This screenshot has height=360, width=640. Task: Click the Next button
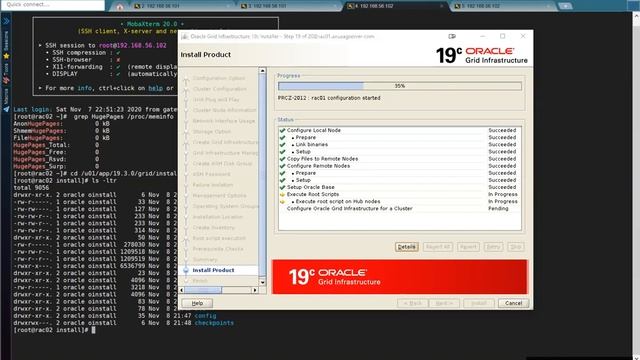coord(444,303)
